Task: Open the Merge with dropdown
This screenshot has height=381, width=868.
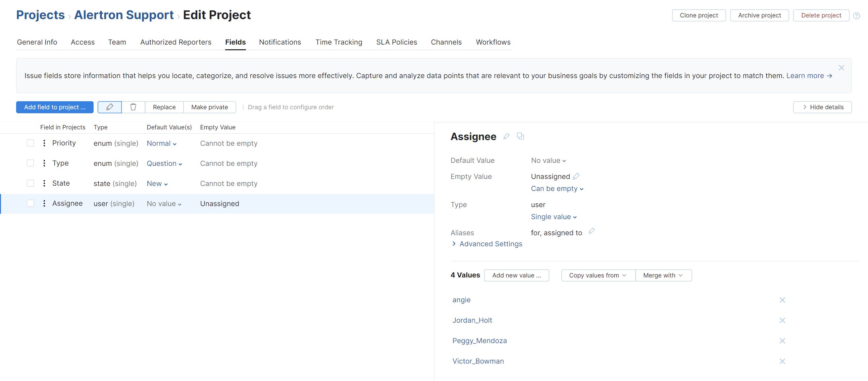Action: (663, 275)
